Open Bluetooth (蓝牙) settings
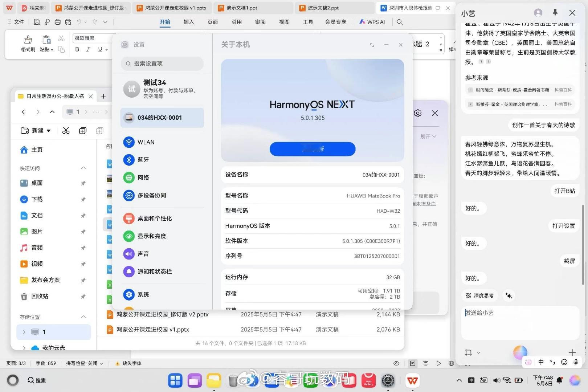This screenshot has height=392, width=588. (x=162, y=160)
